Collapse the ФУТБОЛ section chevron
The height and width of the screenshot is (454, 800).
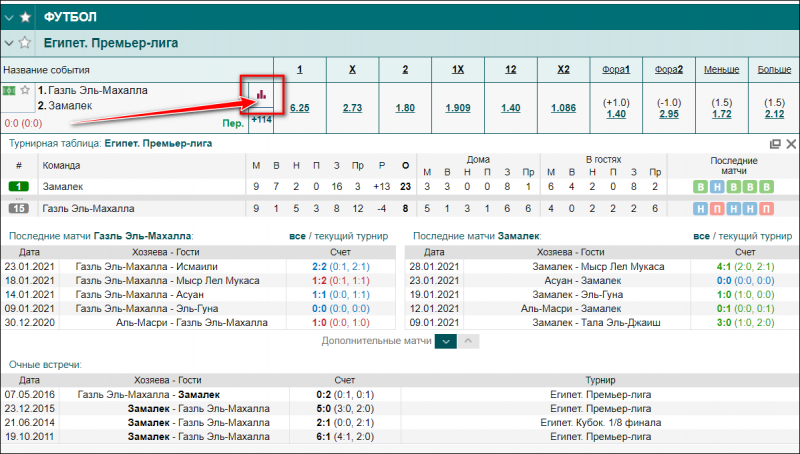coord(9,17)
